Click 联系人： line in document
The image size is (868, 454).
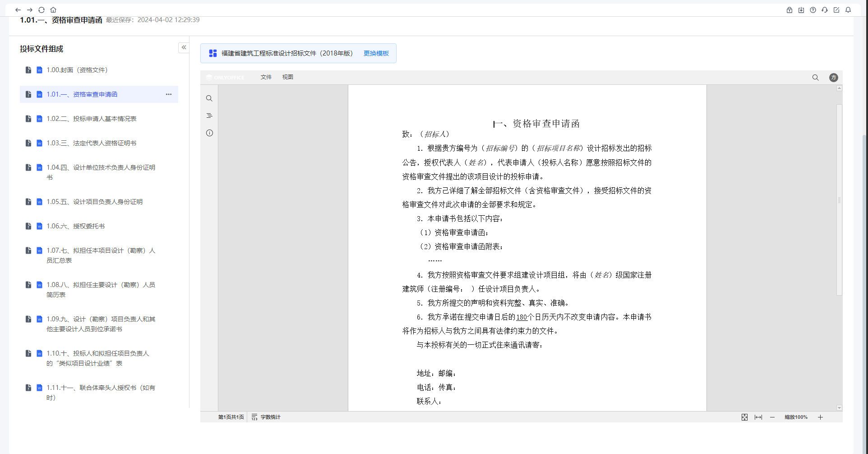point(429,401)
